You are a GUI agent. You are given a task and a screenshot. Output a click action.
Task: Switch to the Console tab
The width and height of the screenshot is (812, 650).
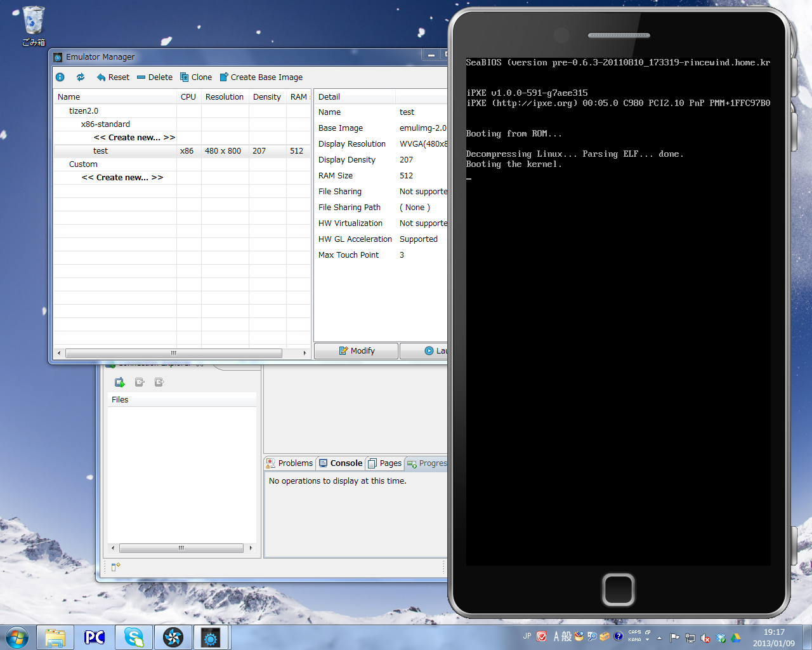pos(341,463)
